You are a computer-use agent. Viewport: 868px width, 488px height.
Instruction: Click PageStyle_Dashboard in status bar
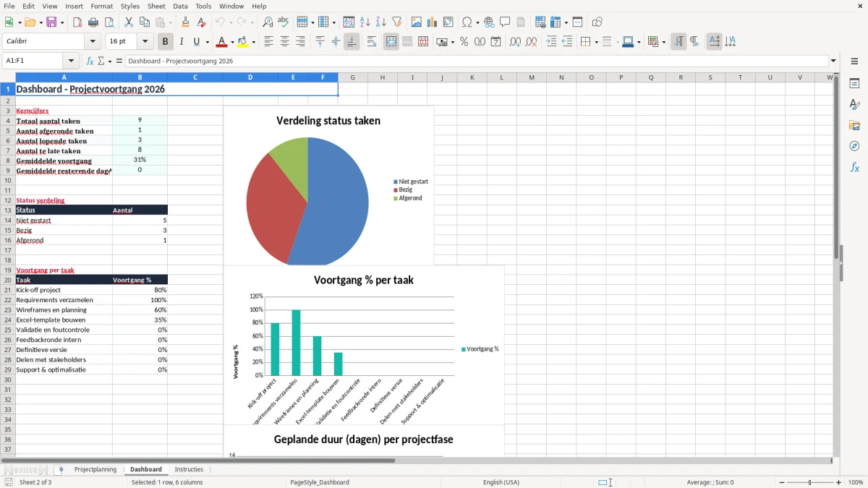coord(320,482)
